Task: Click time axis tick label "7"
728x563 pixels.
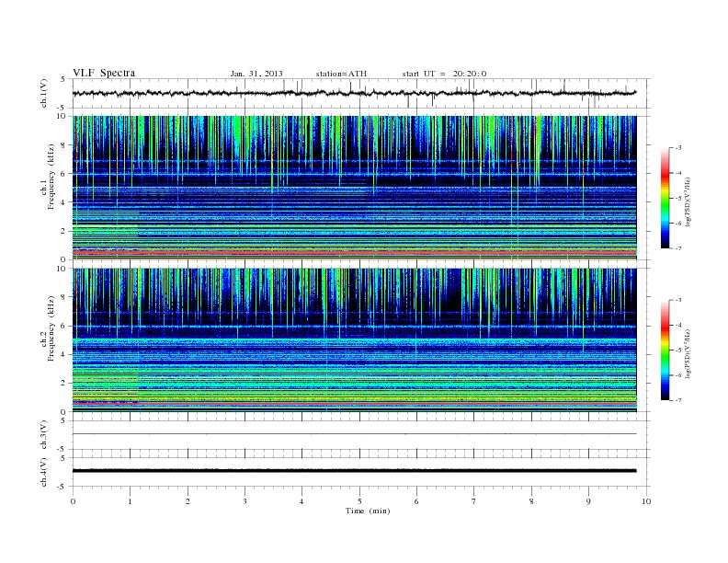Action: pos(473,501)
